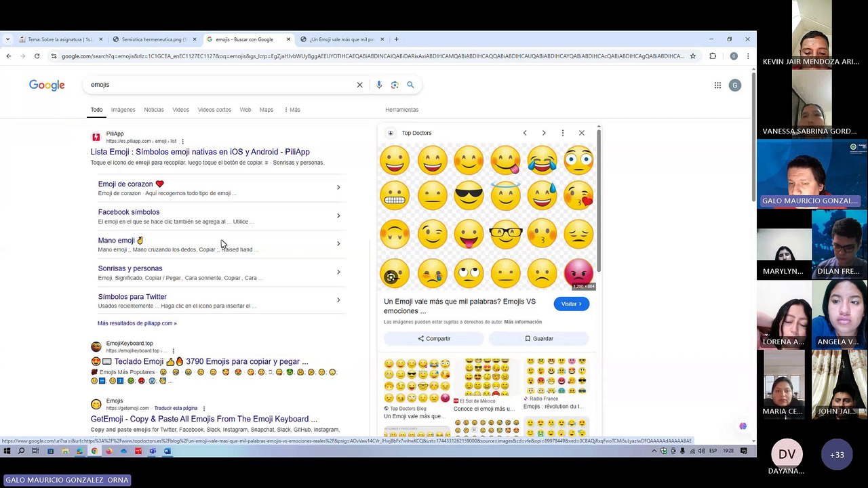This screenshot has height=488, width=868.
Task: Click the Chrome address bar URL
Action: coord(373,56)
